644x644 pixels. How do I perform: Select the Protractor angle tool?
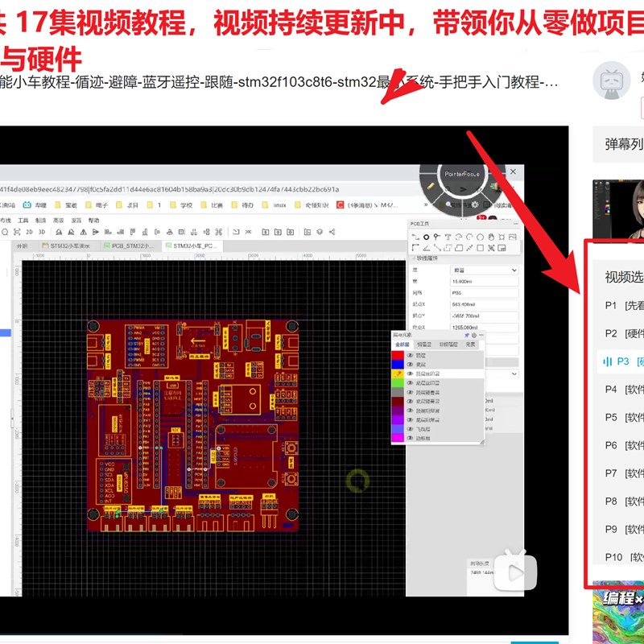[427, 248]
